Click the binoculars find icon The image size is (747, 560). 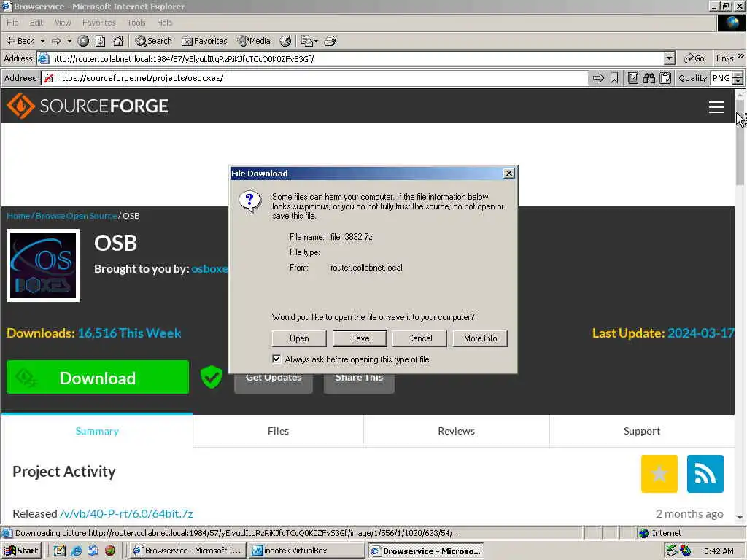(x=649, y=78)
